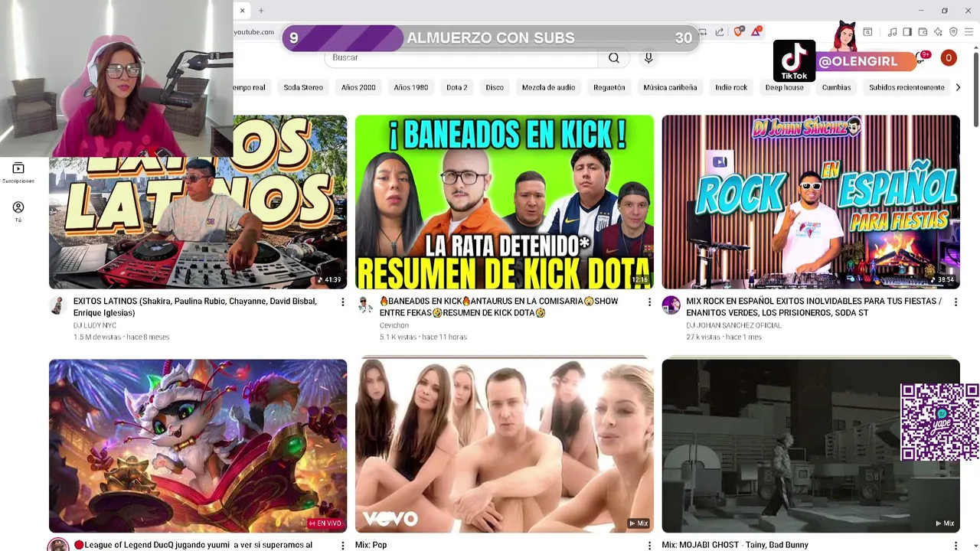Open the Yuumi League of Legends live thumbnail

tap(198, 445)
